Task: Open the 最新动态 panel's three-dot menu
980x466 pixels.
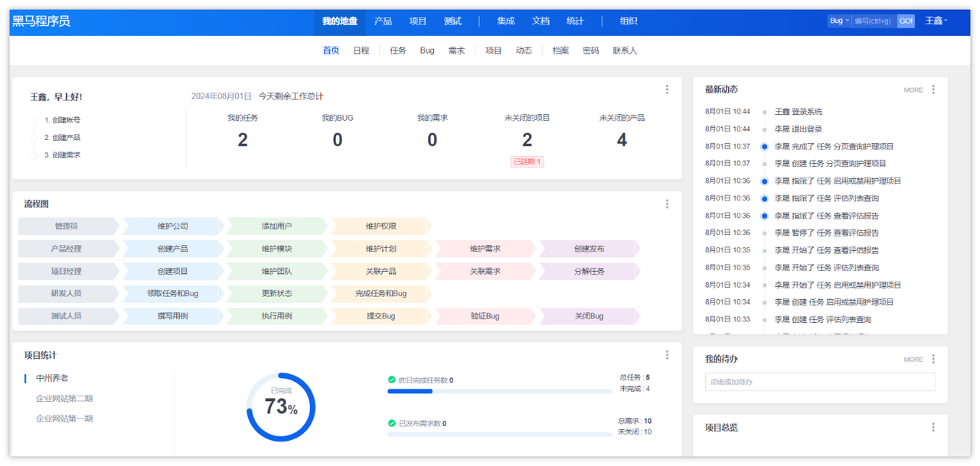Action: point(933,90)
